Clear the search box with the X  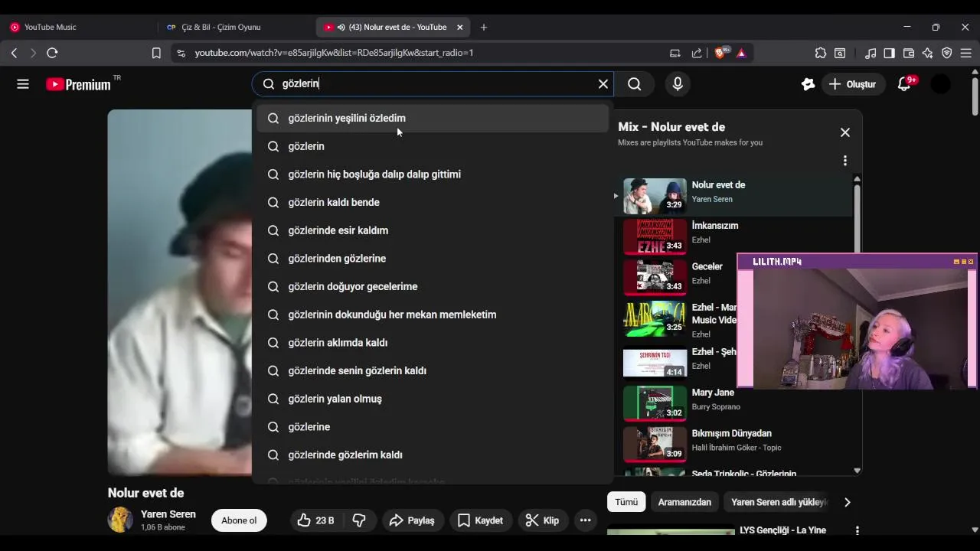click(603, 84)
